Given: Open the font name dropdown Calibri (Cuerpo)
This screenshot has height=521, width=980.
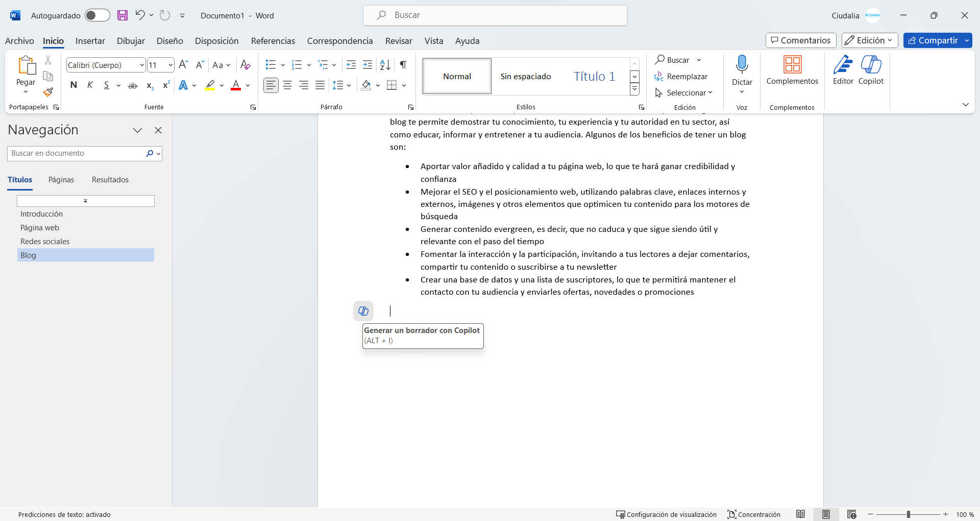Looking at the screenshot, I should pos(142,65).
